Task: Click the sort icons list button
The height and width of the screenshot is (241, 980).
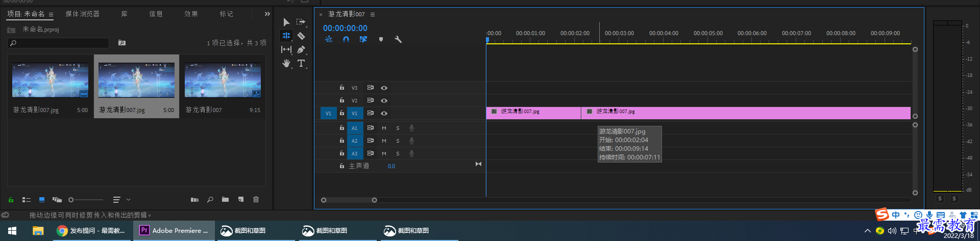Action: pyautogui.click(x=116, y=200)
